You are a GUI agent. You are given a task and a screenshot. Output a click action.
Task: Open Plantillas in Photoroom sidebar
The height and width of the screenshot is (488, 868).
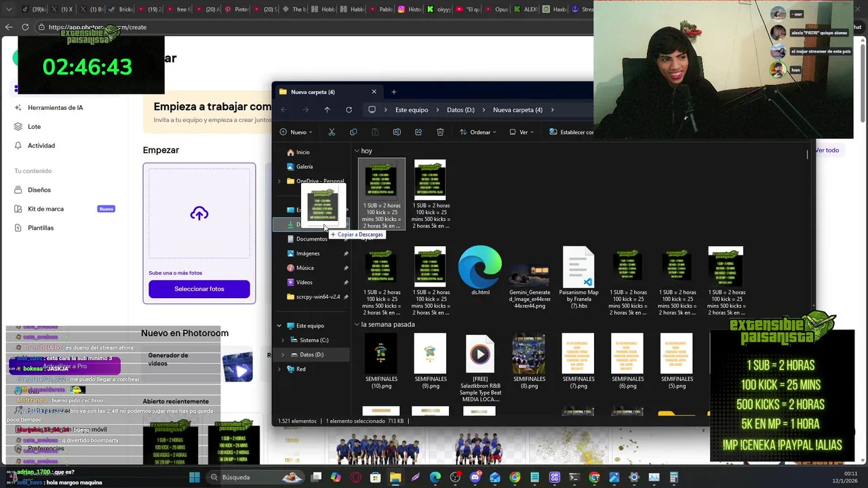pyautogui.click(x=41, y=228)
